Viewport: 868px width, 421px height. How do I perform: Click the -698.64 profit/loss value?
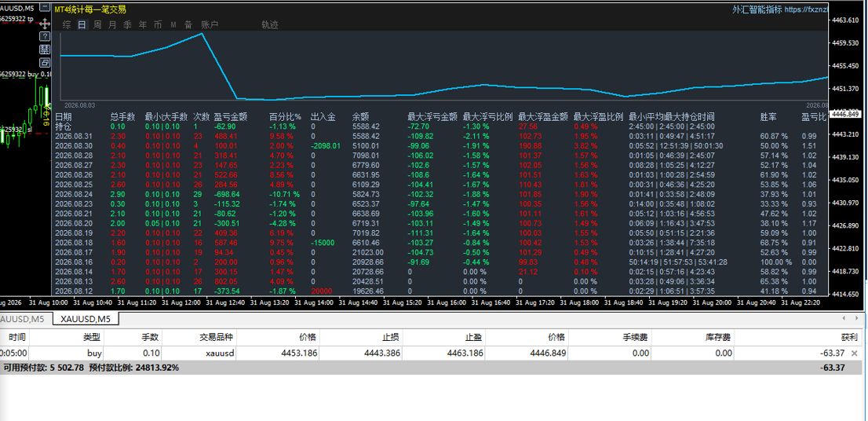click(x=227, y=194)
